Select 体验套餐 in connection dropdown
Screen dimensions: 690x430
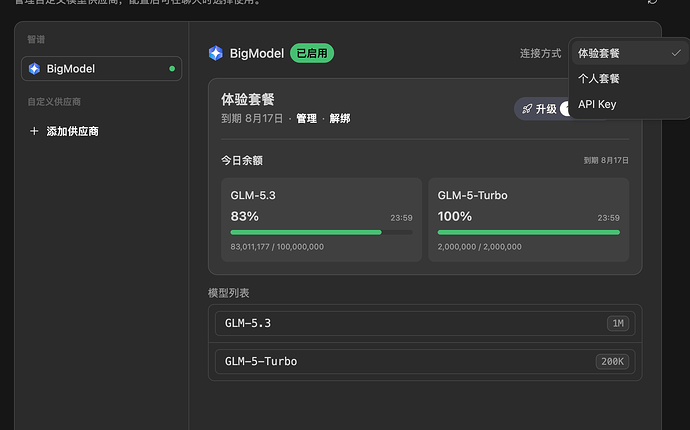[629, 53]
